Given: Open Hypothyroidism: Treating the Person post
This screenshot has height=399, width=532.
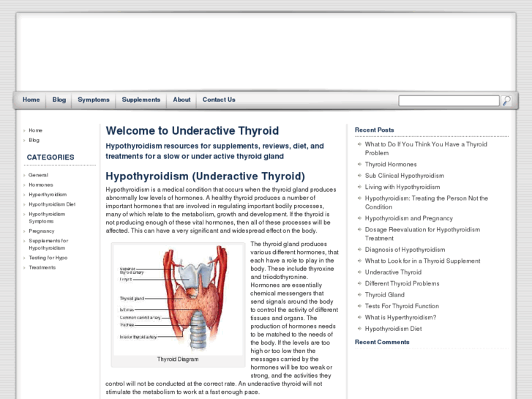Looking at the screenshot, I should (427, 203).
